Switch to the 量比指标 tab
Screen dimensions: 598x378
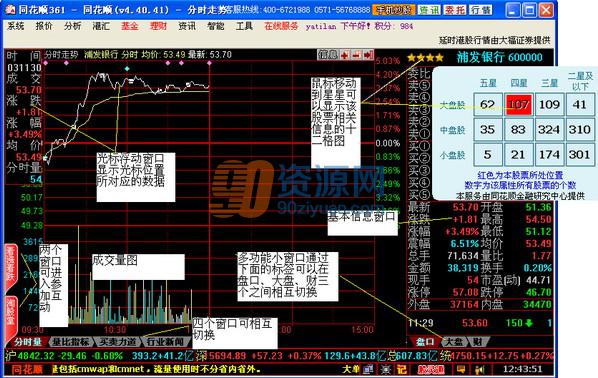click(71, 342)
